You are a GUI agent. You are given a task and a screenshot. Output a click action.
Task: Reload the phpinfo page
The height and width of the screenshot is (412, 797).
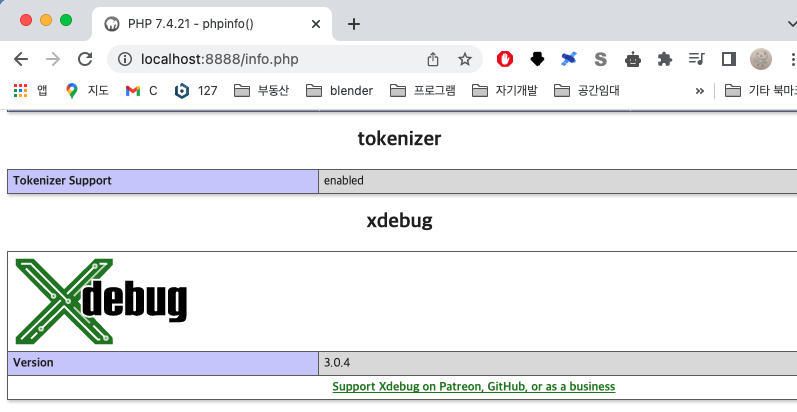[85, 59]
